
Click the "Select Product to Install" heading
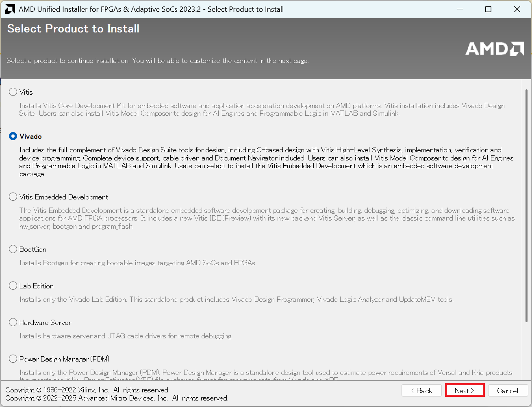click(x=73, y=29)
